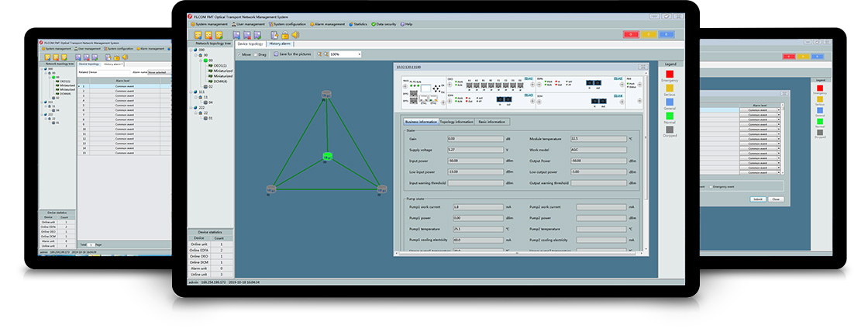Select Business information tab in device dialog
Screen dimensions: 868x336
pos(422,122)
